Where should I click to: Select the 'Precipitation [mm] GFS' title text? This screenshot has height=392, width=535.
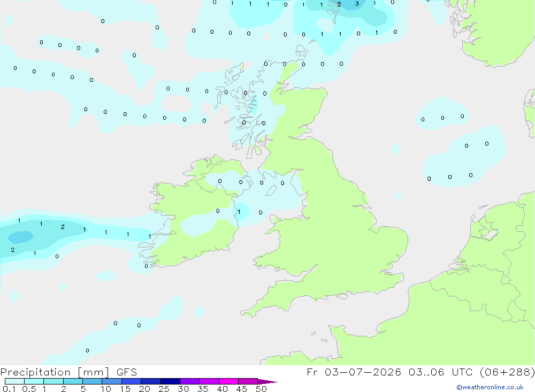68,372
